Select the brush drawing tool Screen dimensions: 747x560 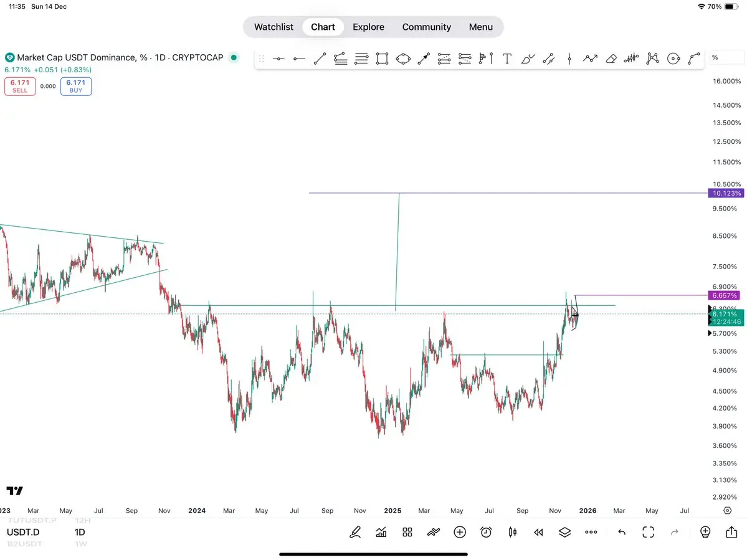[528, 59]
